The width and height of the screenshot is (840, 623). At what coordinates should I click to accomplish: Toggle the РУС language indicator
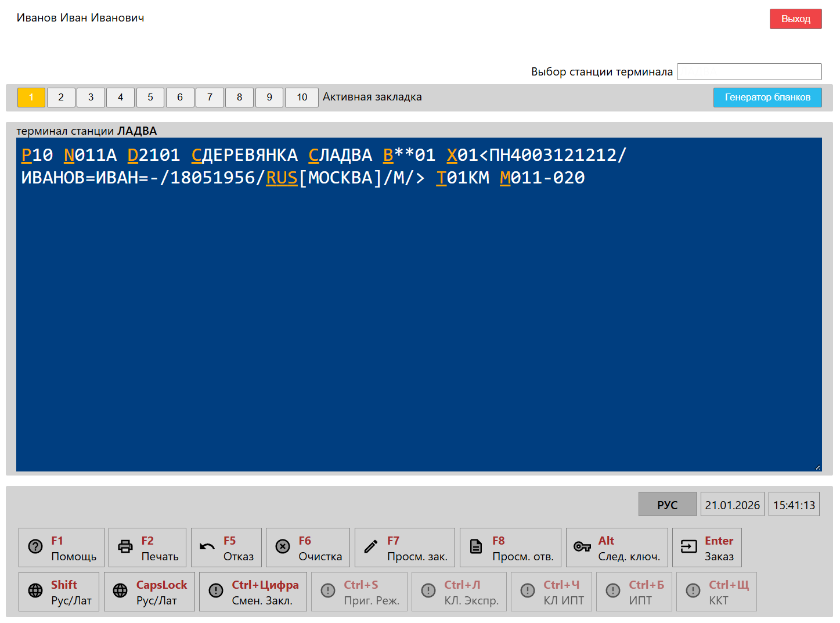(667, 505)
